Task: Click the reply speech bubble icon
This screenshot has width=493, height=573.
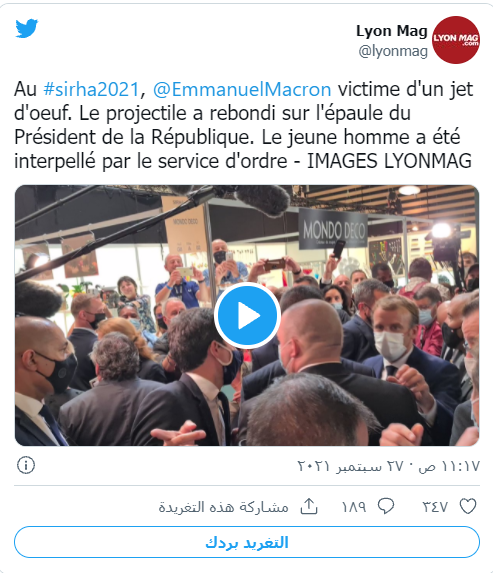Action: [386, 506]
